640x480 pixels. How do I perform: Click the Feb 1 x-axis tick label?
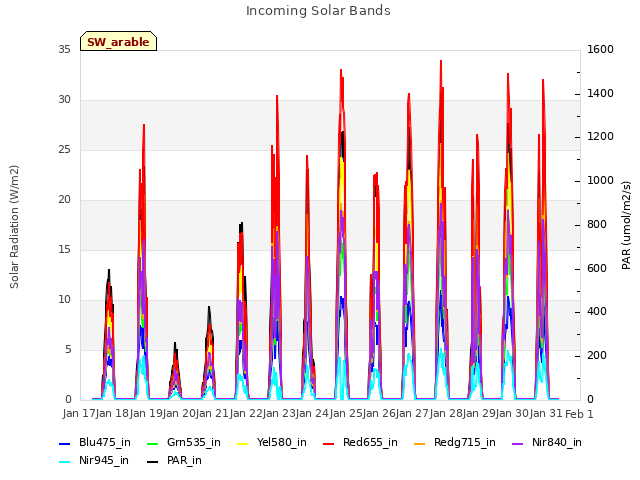579,414
